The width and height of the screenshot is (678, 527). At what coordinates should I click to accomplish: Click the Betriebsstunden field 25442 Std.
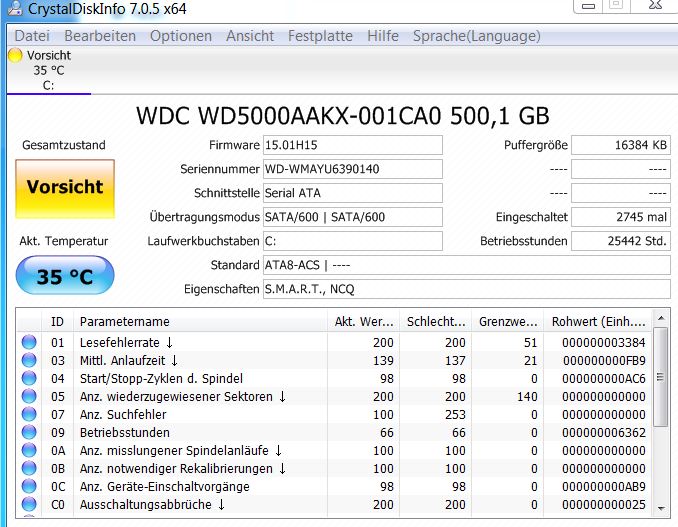click(621, 241)
